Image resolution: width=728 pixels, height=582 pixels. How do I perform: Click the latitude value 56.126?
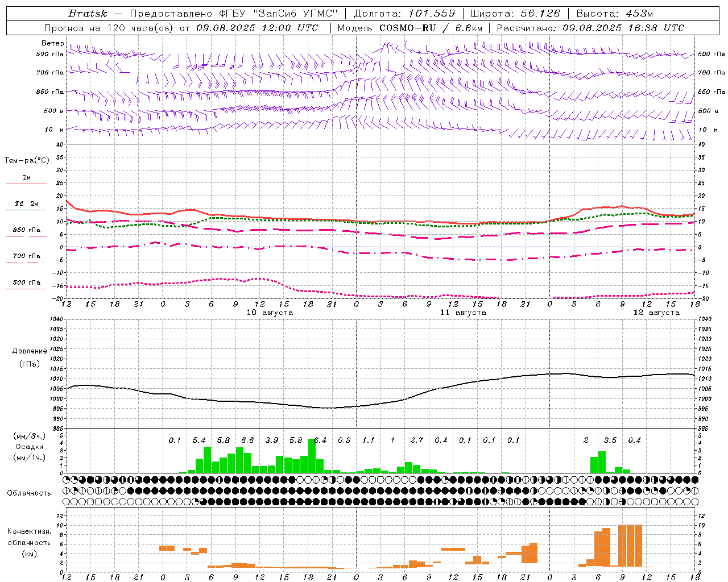[x=539, y=13]
